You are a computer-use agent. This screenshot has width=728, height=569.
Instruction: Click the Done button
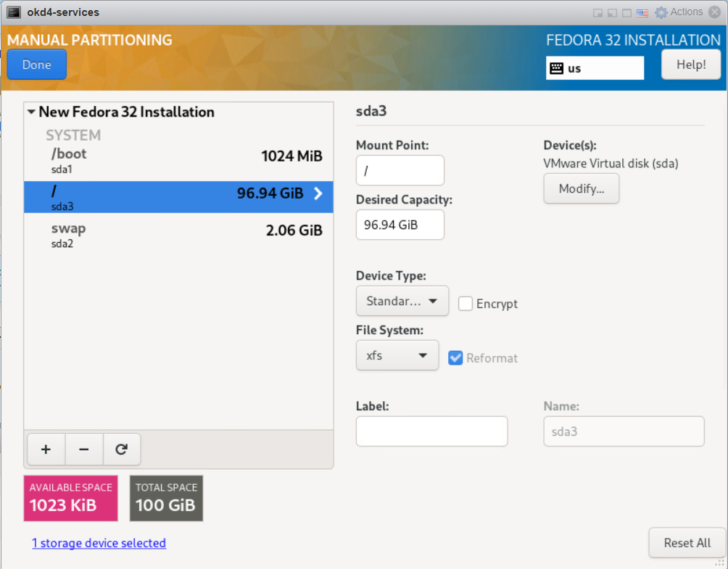37,65
